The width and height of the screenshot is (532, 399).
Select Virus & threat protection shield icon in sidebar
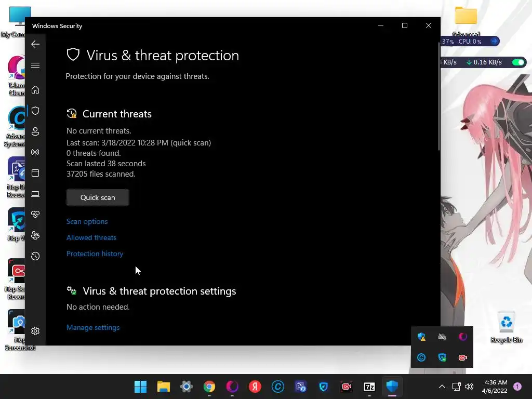coord(35,111)
